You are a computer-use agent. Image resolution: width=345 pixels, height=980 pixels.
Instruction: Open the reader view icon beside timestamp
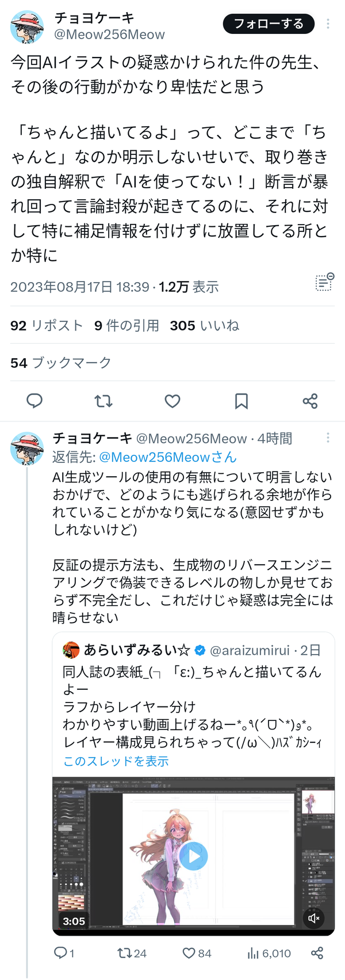pos(325,282)
